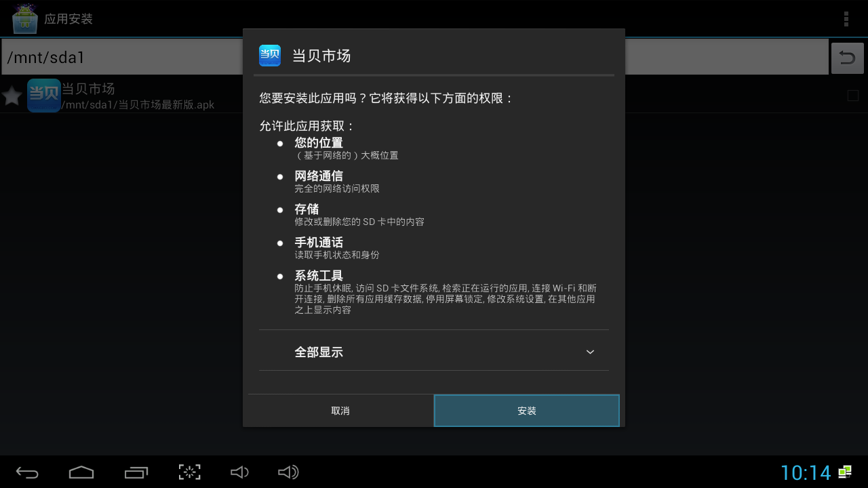Viewport: 868px width, 488px height.
Task: Tap the 全部显示 label
Action: coord(319,352)
